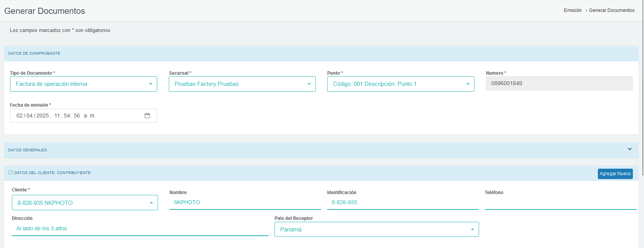Go to Emisión breadcrumb link
Image resolution: width=644 pixels, height=248 pixels.
[572, 10]
